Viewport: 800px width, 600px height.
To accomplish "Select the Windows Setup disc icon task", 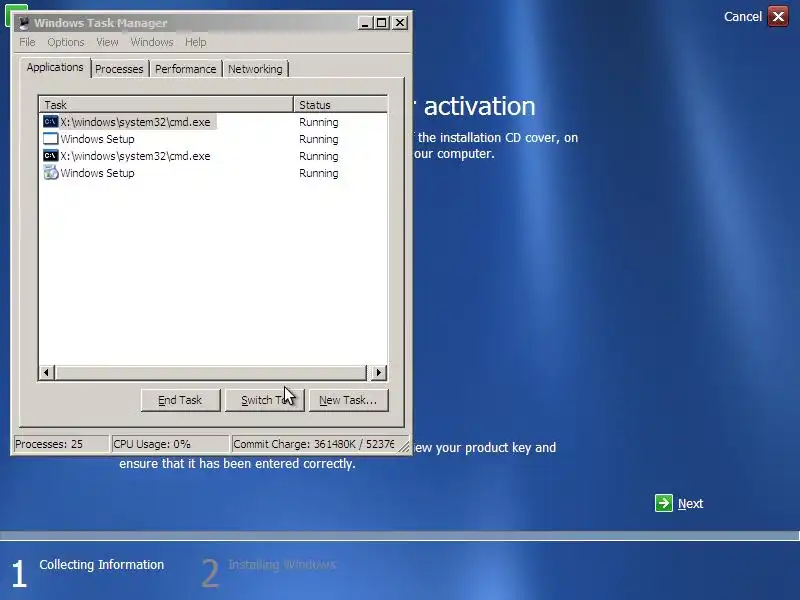I will (x=51, y=173).
